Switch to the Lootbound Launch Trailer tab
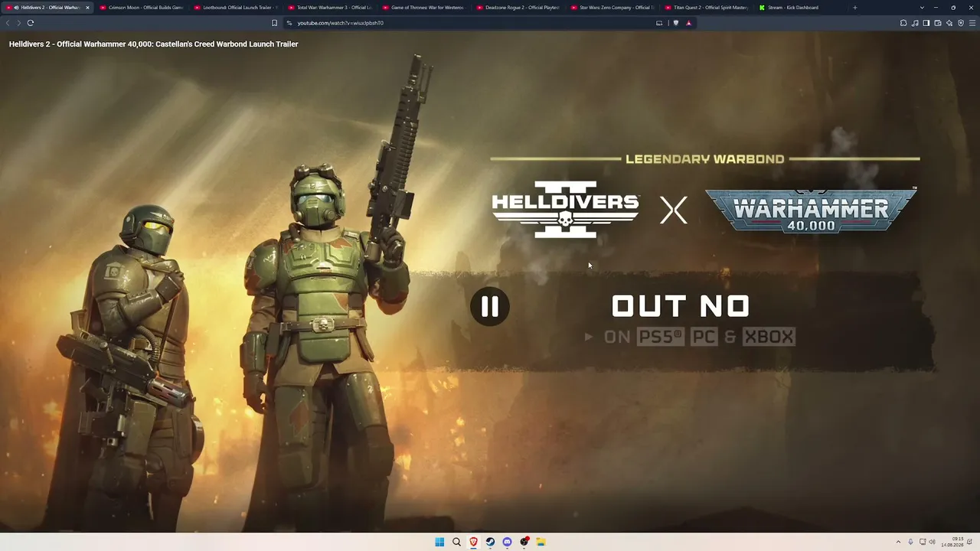Viewport: 980px width, 551px height. click(x=236, y=8)
